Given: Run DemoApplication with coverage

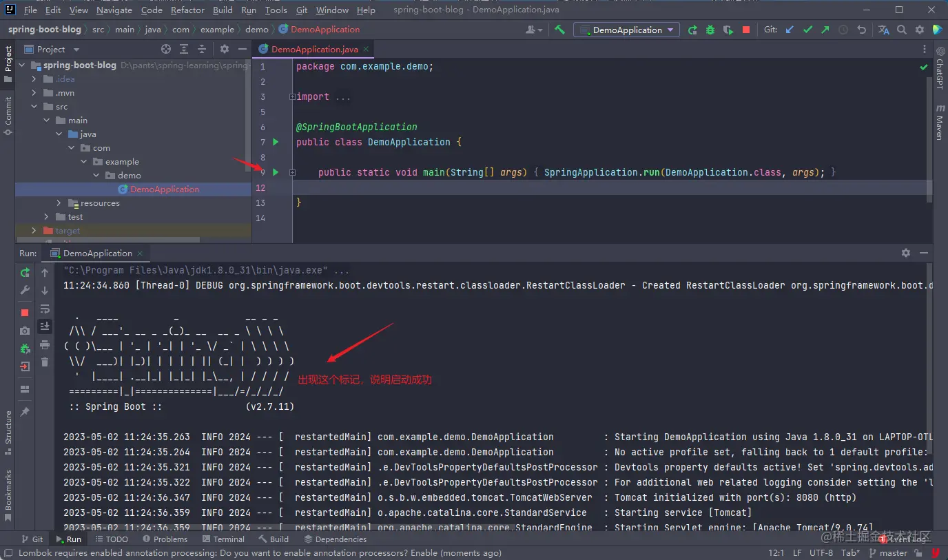Looking at the screenshot, I should [728, 30].
